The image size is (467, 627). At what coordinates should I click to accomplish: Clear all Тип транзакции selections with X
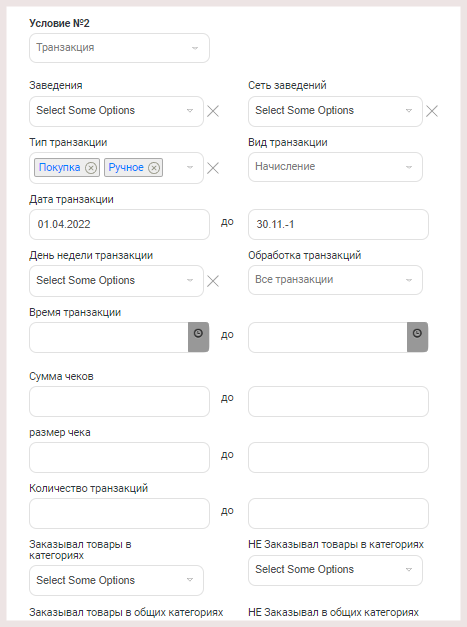point(213,168)
